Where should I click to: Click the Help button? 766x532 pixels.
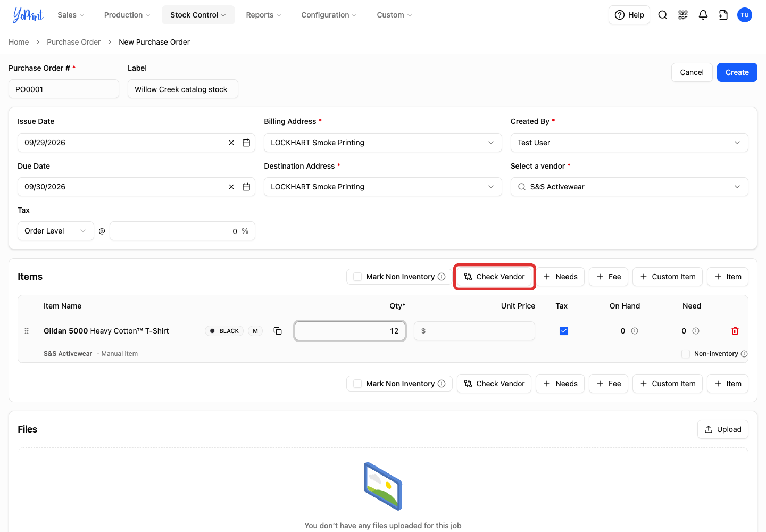[x=629, y=15]
